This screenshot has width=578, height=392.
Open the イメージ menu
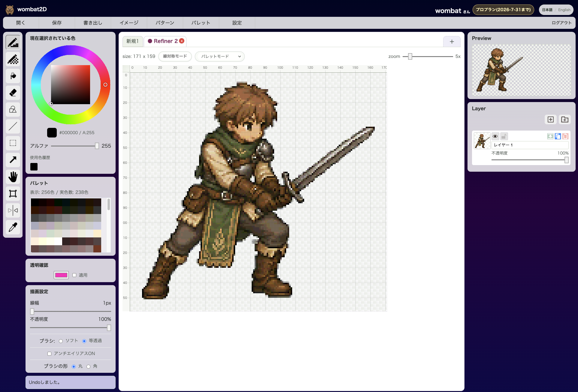129,23
